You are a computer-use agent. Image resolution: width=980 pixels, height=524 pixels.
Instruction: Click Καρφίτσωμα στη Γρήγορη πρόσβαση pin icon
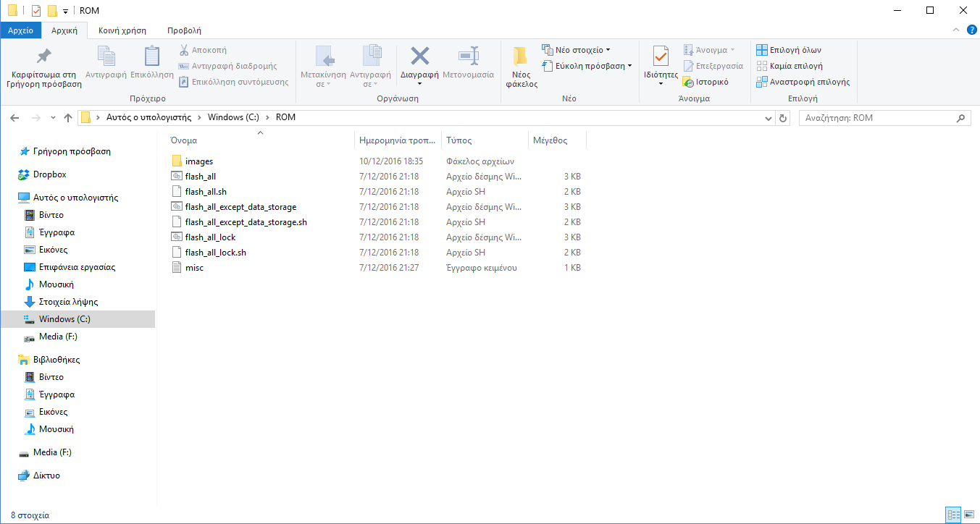click(44, 56)
